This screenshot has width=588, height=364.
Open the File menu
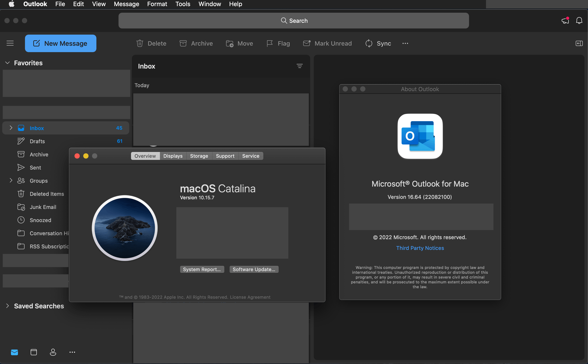click(60, 4)
